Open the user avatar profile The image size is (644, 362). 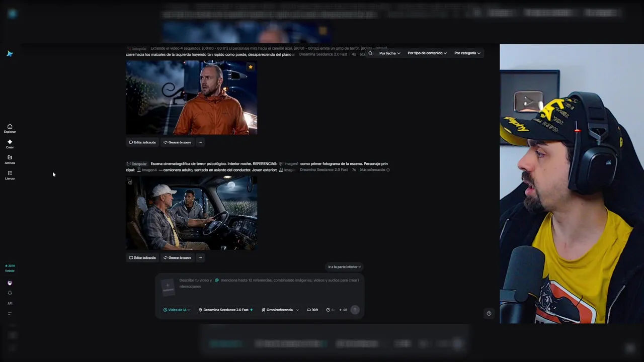coord(10,283)
